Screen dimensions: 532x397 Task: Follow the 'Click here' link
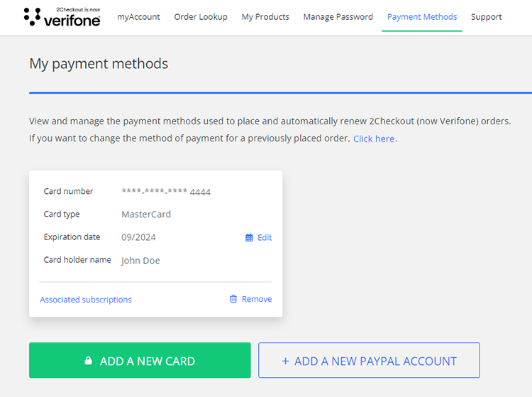click(374, 139)
